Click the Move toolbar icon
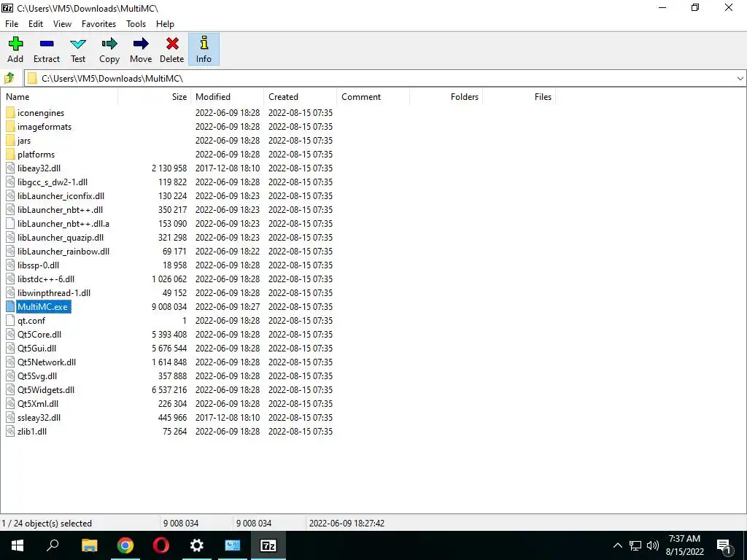The image size is (747, 560). coord(141,44)
